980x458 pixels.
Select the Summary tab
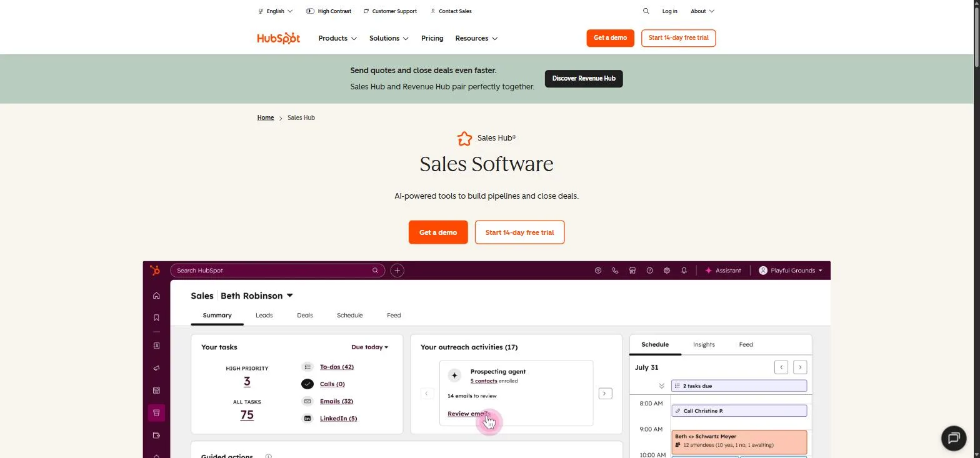tap(217, 316)
